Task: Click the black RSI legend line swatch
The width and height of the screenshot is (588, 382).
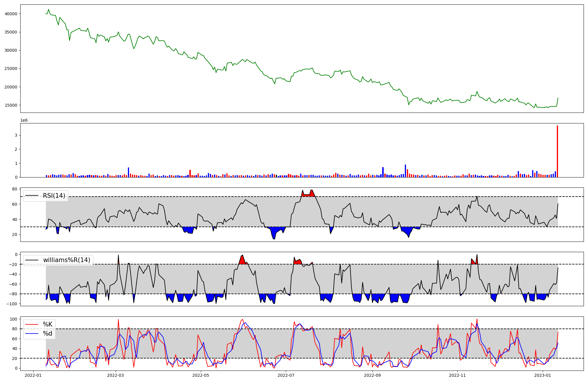Action: [32, 196]
